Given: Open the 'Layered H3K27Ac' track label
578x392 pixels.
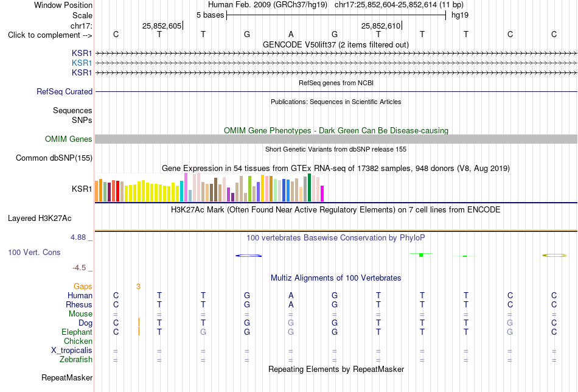Looking at the screenshot, I should point(40,219).
